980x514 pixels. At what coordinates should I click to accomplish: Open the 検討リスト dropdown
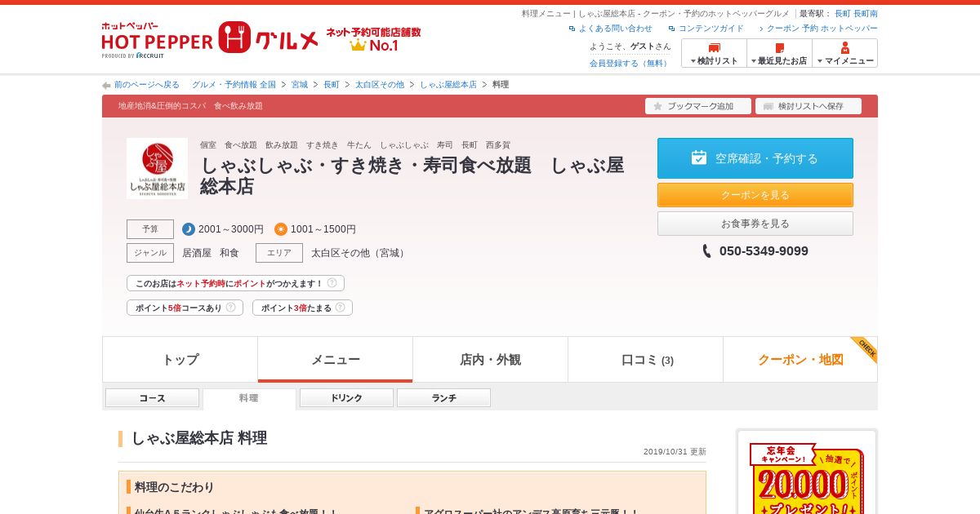pyautogui.click(x=714, y=53)
